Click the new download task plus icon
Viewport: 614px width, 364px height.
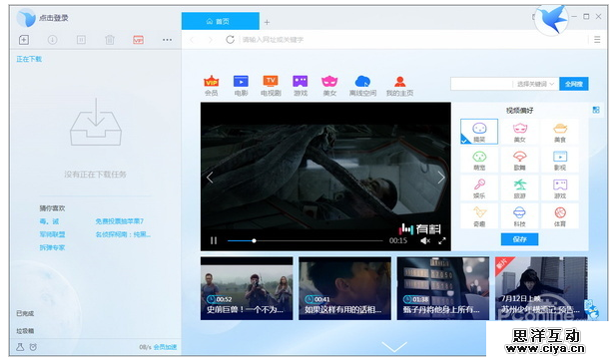click(24, 40)
